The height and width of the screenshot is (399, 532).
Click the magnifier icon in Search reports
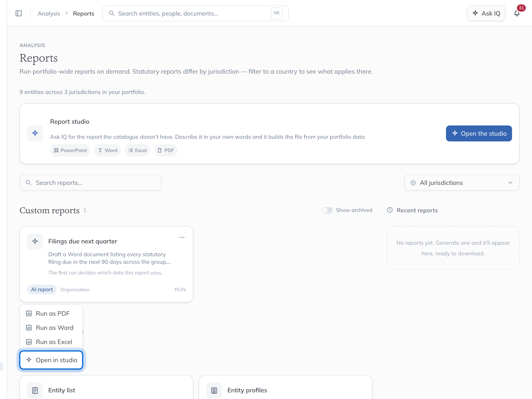click(x=28, y=183)
